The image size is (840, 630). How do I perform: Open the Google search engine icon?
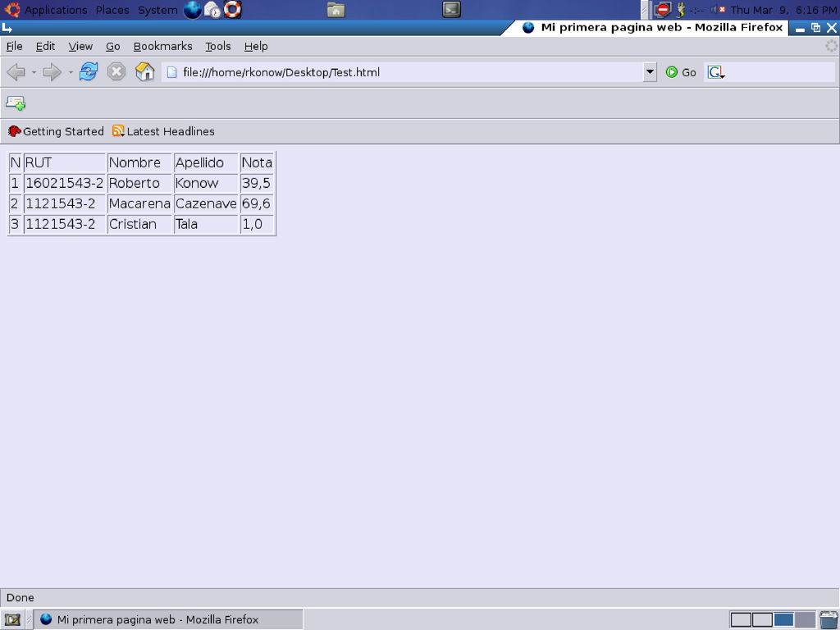[715, 72]
